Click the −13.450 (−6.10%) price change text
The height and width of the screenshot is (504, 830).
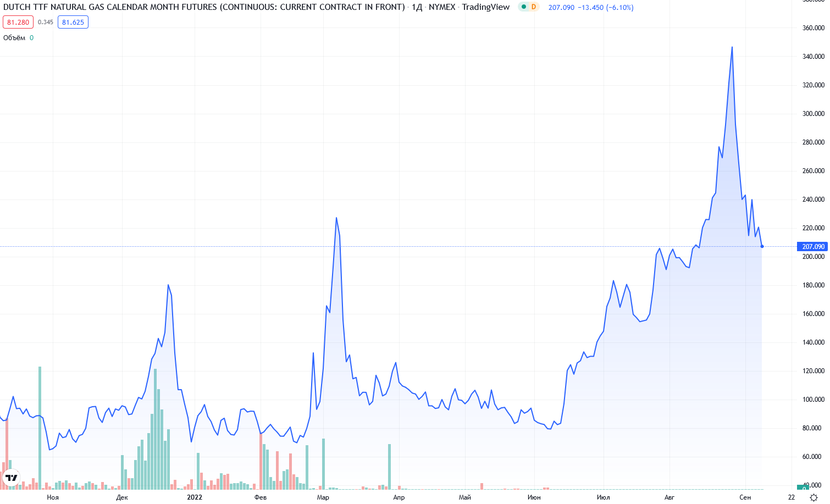[605, 8]
